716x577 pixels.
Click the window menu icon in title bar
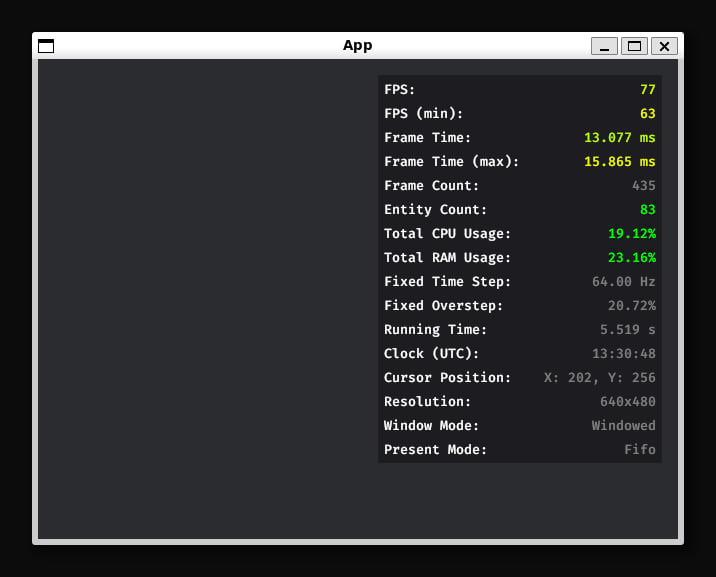coord(46,46)
